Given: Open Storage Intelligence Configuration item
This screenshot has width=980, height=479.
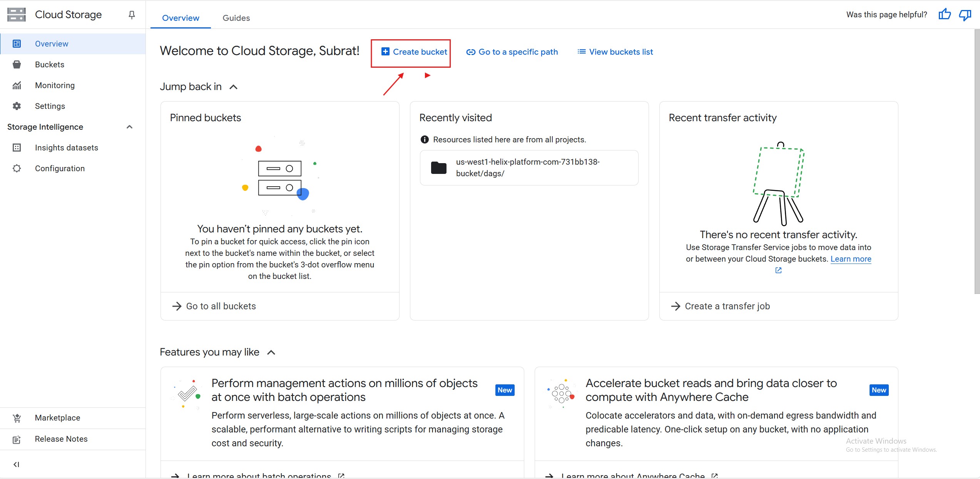Looking at the screenshot, I should [x=60, y=169].
